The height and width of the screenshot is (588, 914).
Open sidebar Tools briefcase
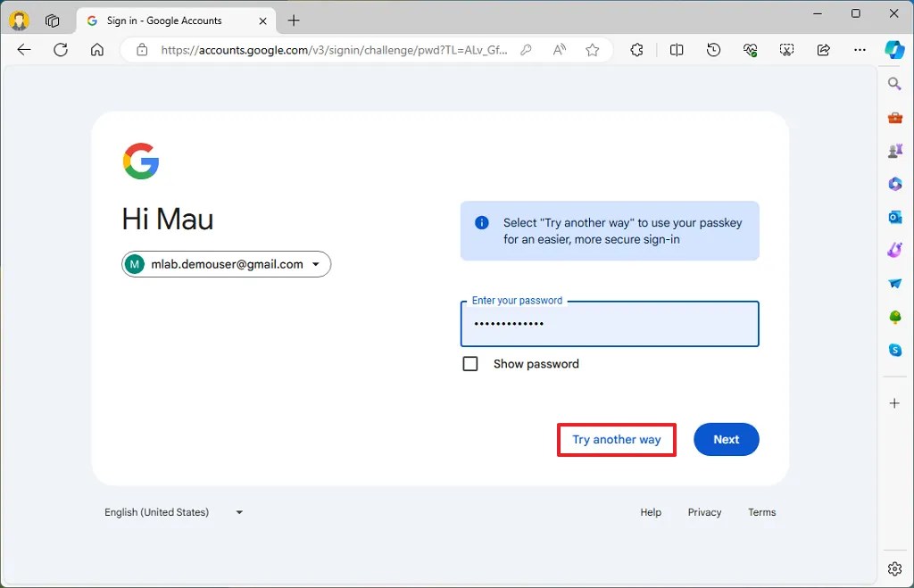pyautogui.click(x=895, y=118)
